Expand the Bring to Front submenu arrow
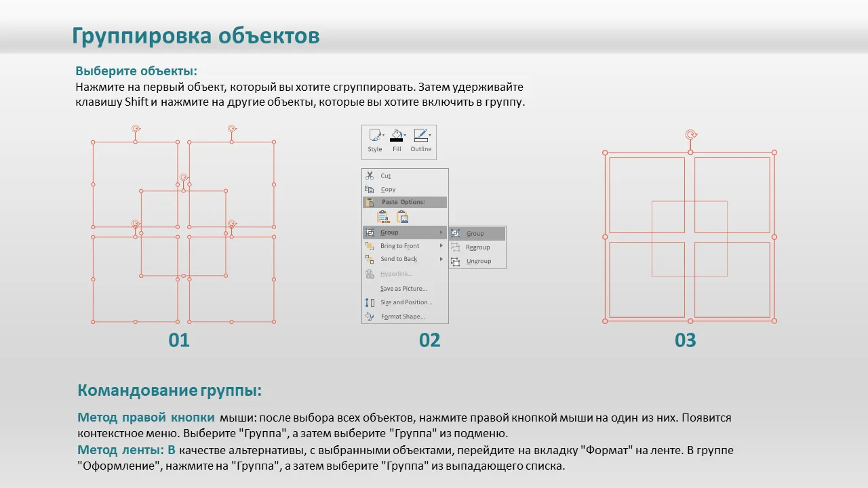Screen dimensions: 868x488 441,246
